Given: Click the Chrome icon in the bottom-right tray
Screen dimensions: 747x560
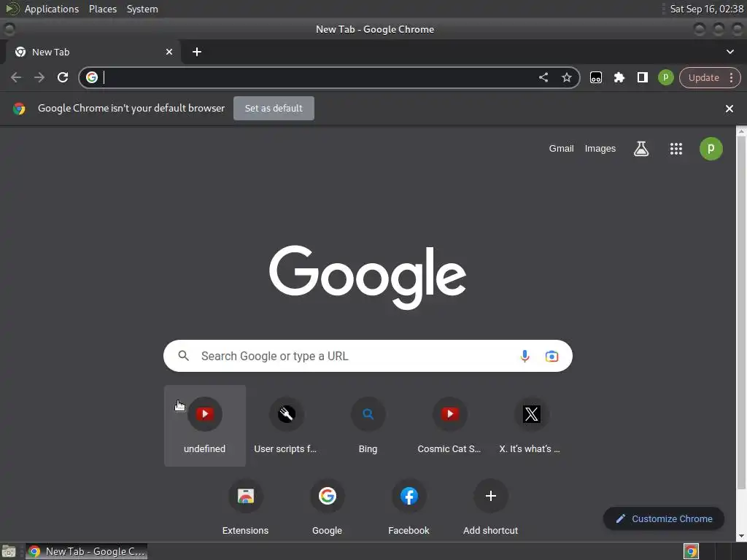Looking at the screenshot, I should (691, 552).
